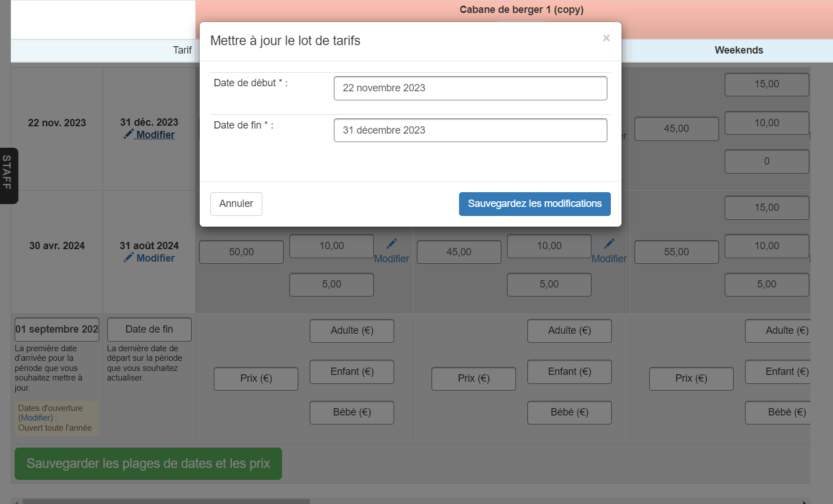This screenshot has height=504, width=833.
Task: Click the Date de début field
Action: 470,88
